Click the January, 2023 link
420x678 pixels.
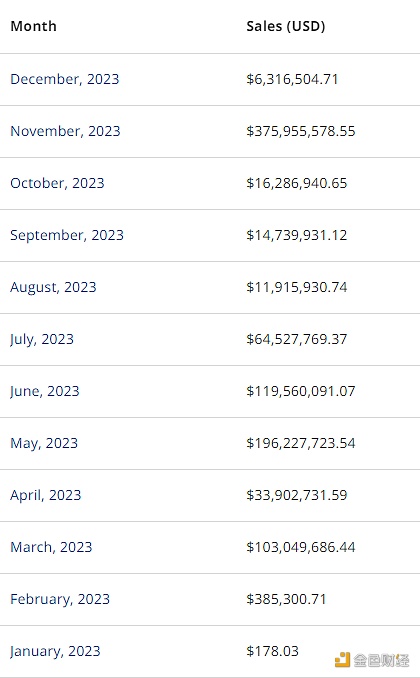pyautogui.click(x=55, y=651)
